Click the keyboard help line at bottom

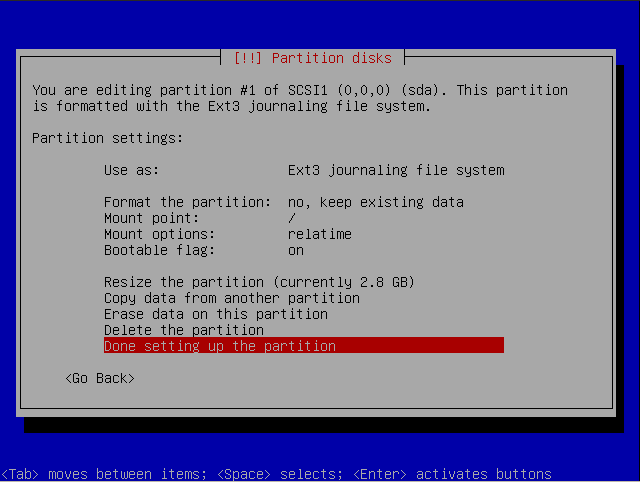pyautogui.click(x=276, y=474)
